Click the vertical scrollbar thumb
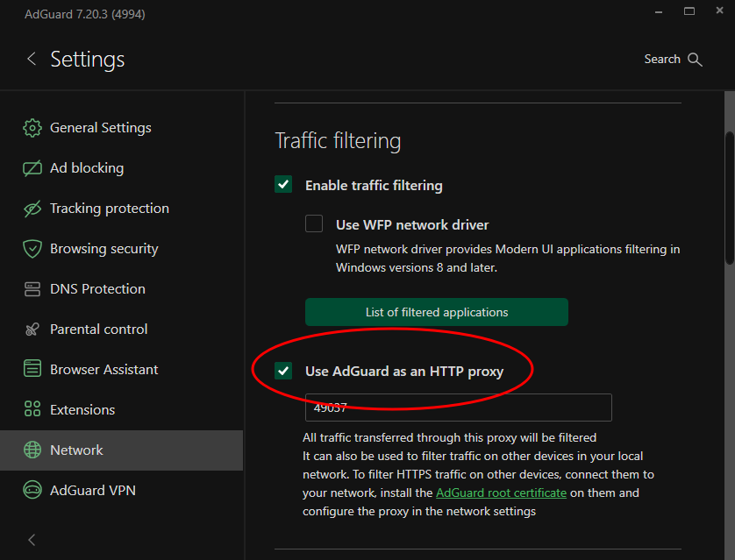 tap(730, 199)
